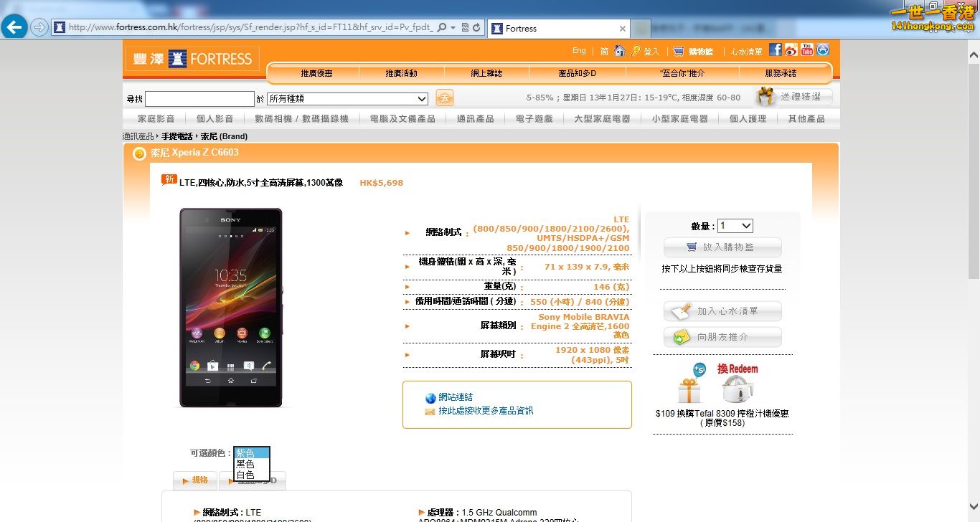The image size is (980, 522).
Task: Click the blue app icon beside YouTube
Action: tap(823, 49)
